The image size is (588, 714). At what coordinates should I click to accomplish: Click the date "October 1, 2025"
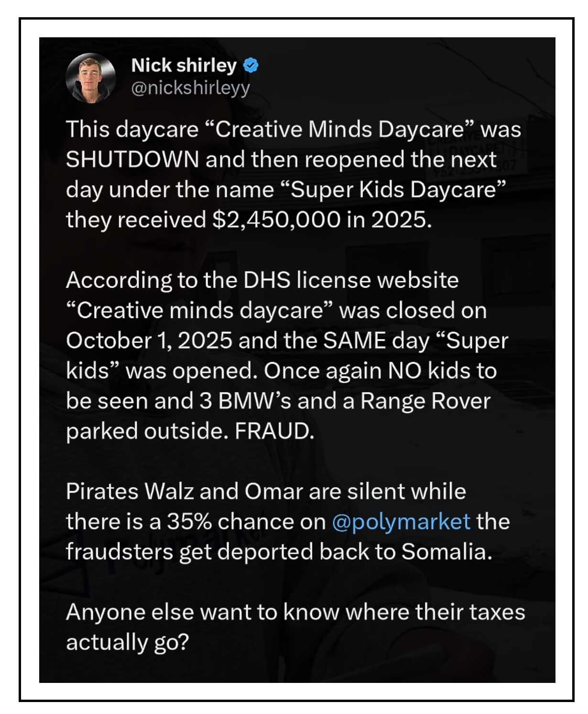pos(149,341)
